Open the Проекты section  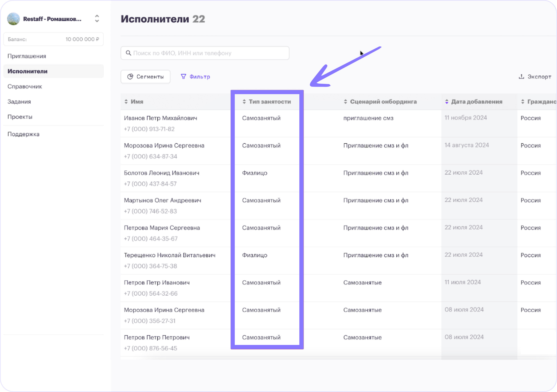coord(20,117)
